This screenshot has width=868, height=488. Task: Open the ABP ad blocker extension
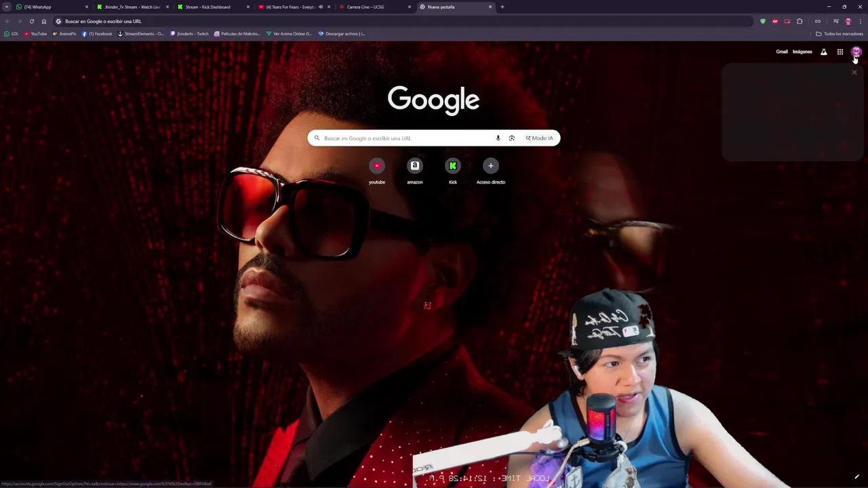coord(775,21)
